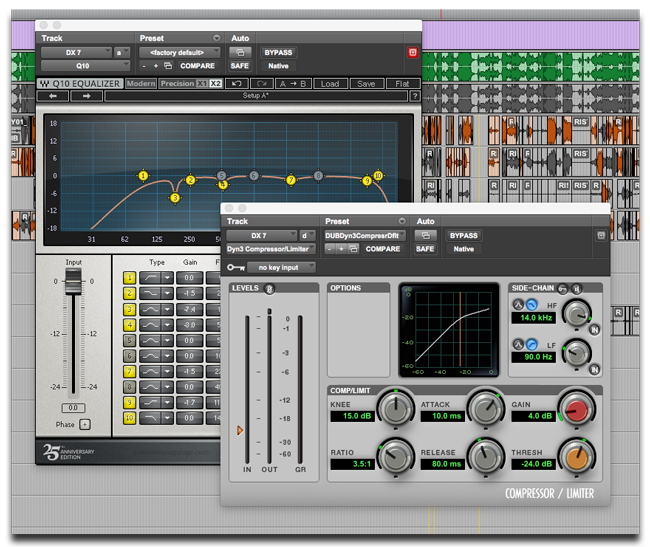Viewport: 650px width, 547px height.
Task: Open Q10 automation enable window icon
Action: click(x=240, y=53)
